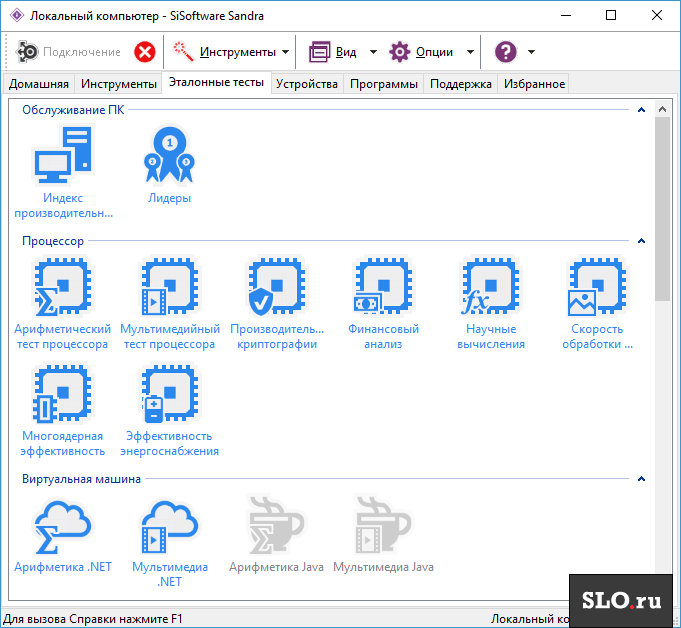681x628 pixels.
Task: Click the magic wand Инструменты icon
Action: coord(183,51)
